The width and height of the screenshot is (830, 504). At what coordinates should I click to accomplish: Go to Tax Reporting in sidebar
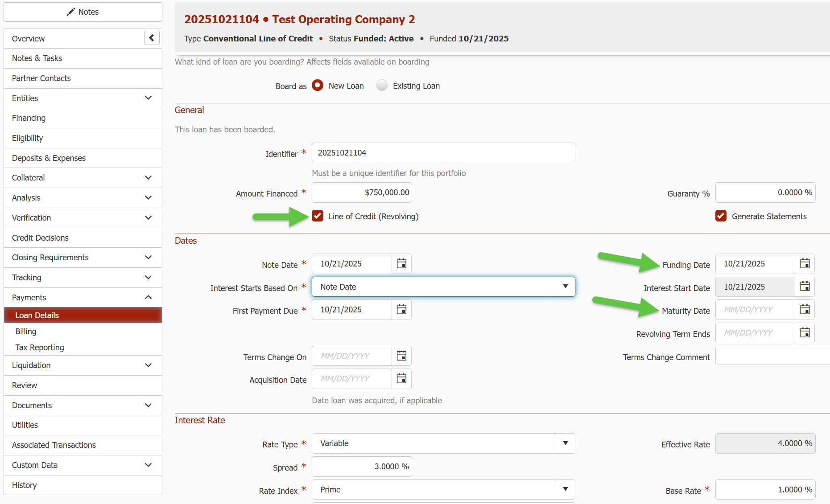click(40, 348)
